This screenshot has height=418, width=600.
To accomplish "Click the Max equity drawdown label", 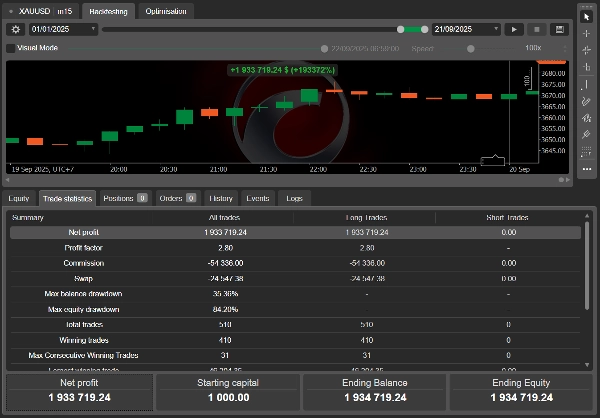I will 83,309.
